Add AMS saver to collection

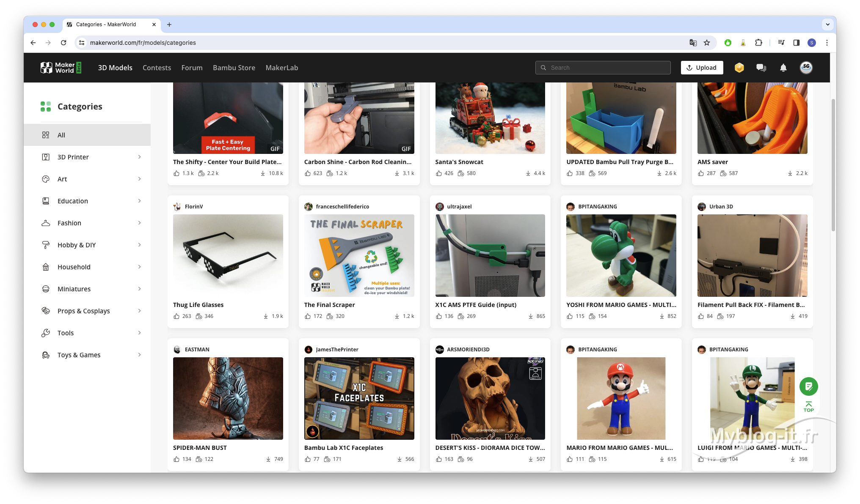click(x=723, y=173)
